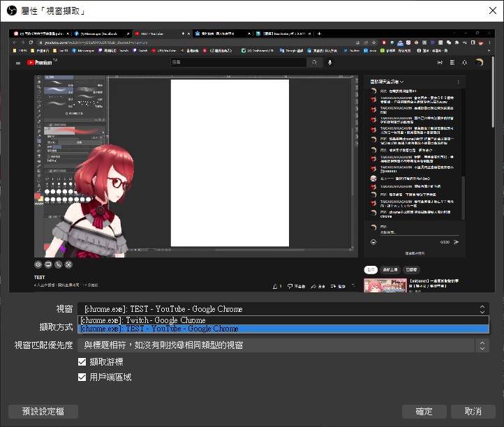Click the red foreground color swatch in paint panel
Viewport: 504px width, 427px height.
point(37,196)
